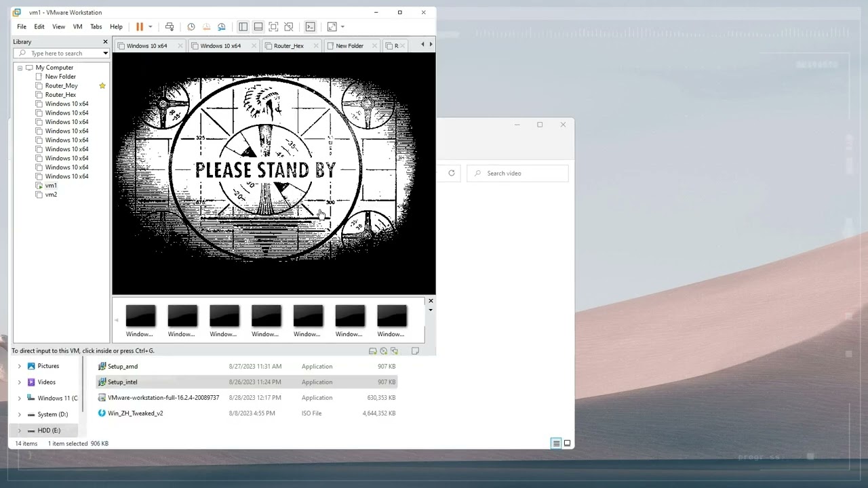Image resolution: width=868 pixels, height=488 pixels.
Task: Select vm2 in the Library tree
Action: coord(51,195)
